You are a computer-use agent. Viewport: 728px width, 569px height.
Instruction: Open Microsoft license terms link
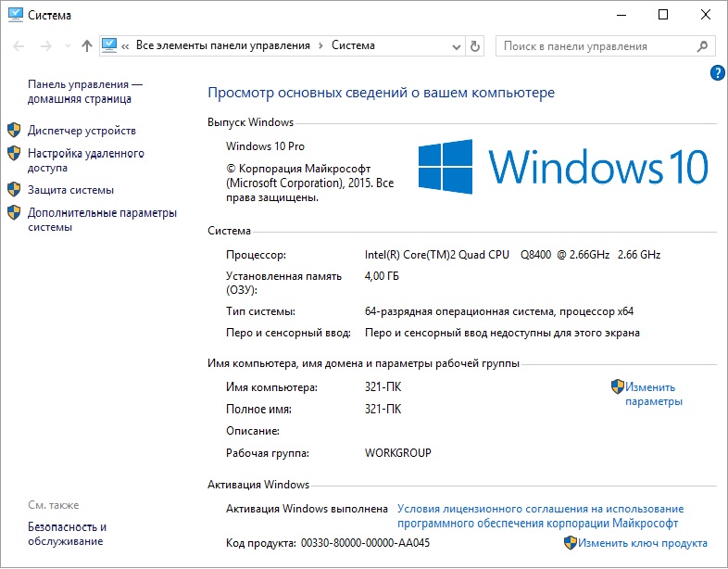point(540,516)
